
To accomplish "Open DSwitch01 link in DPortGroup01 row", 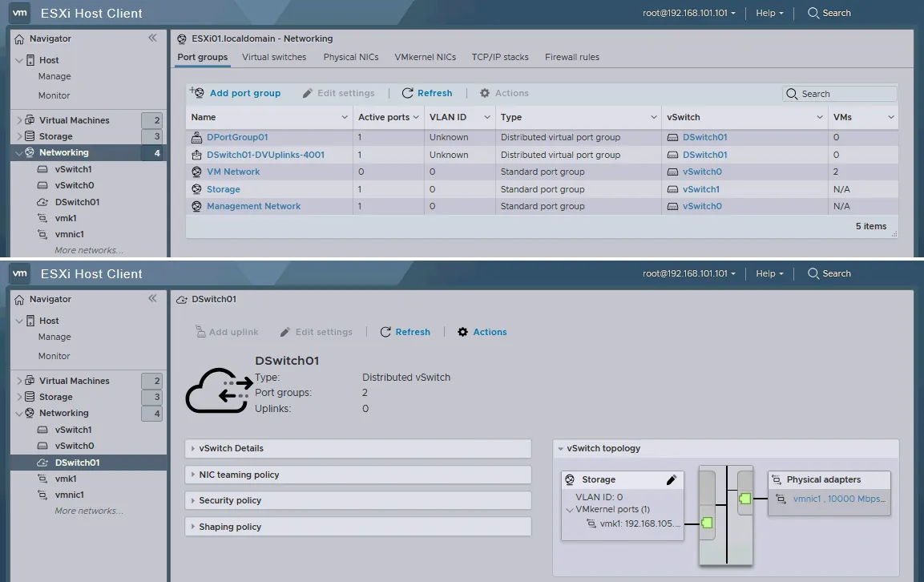I will point(704,137).
